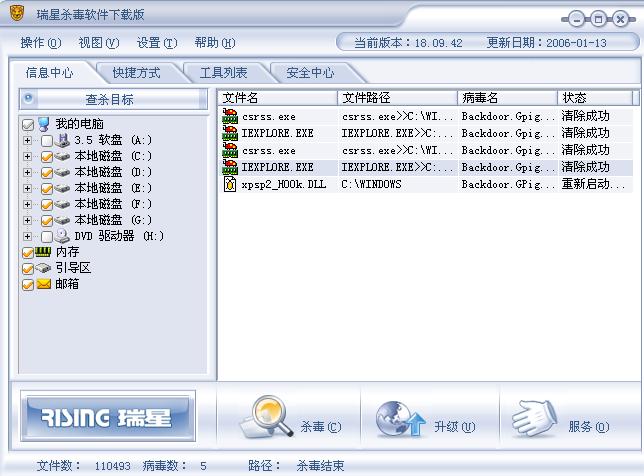Expand the local disk D: tree node

pos(28,172)
